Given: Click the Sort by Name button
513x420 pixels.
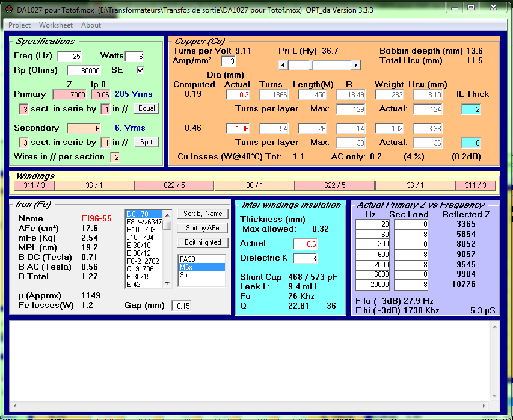Looking at the screenshot, I should click(x=203, y=214).
